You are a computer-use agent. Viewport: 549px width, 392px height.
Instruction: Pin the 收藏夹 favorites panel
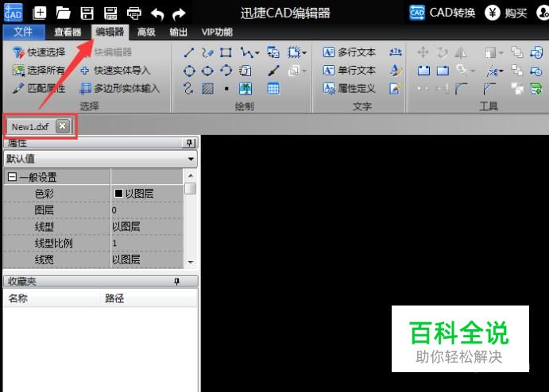tap(177, 282)
